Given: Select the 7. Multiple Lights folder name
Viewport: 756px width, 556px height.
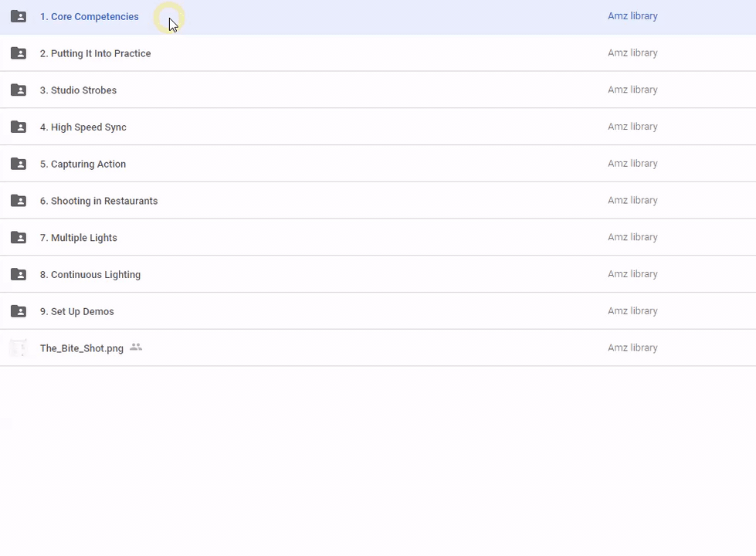Looking at the screenshot, I should (x=79, y=238).
